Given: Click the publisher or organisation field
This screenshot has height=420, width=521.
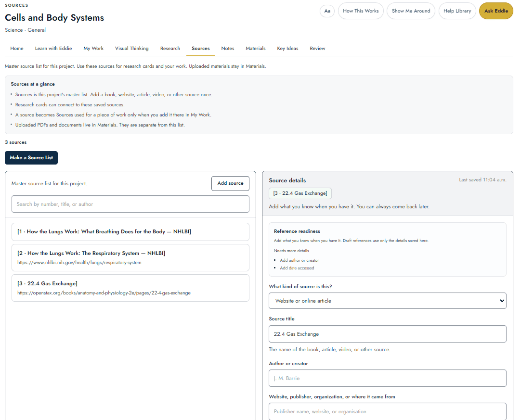Looking at the screenshot, I should 388,411.
